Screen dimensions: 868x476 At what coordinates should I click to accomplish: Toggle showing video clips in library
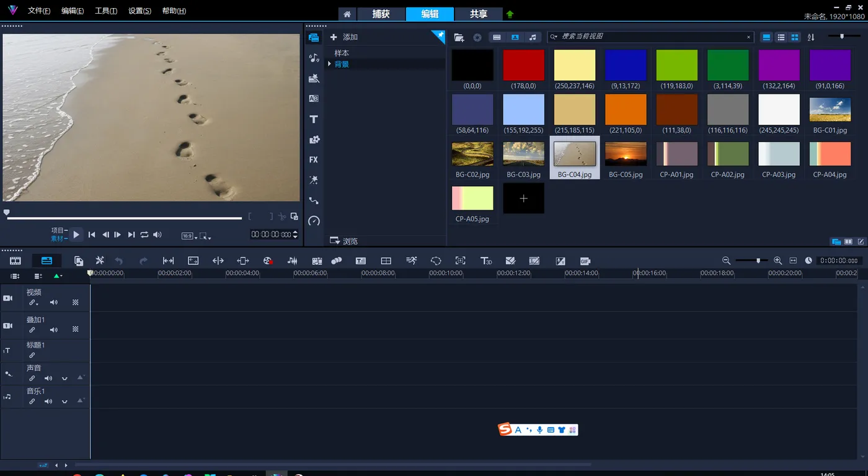(497, 37)
